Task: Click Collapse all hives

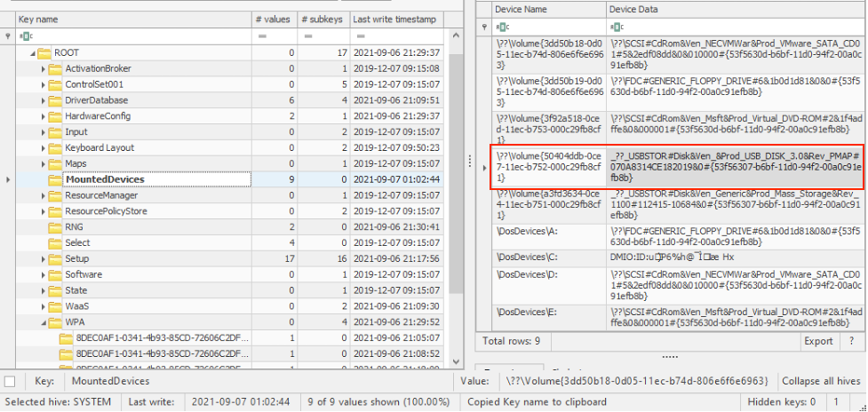Action: coord(821,381)
